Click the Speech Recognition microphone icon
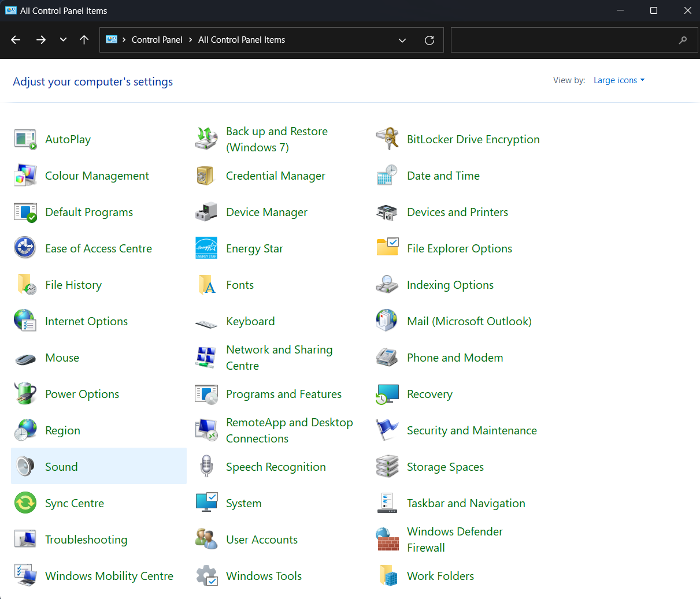700x599 pixels. tap(206, 467)
